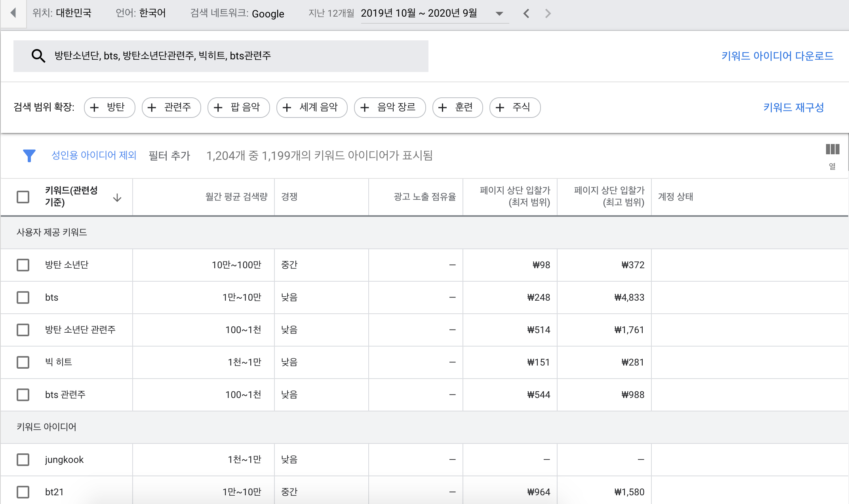Click 키워드 아이디어 다운로드 link
The image size is (849, 504).
coord(777,56)
